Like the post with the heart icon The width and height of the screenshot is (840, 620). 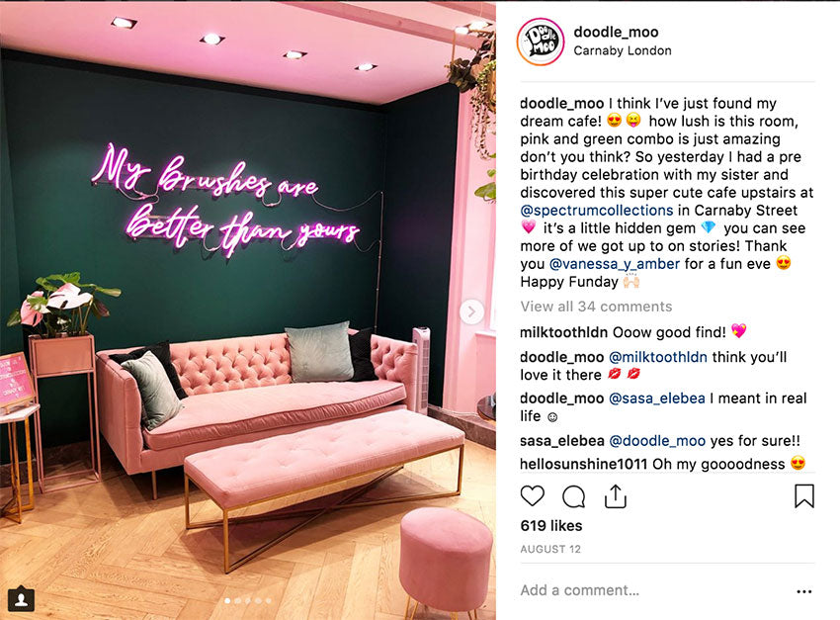[x=532, y=496]
